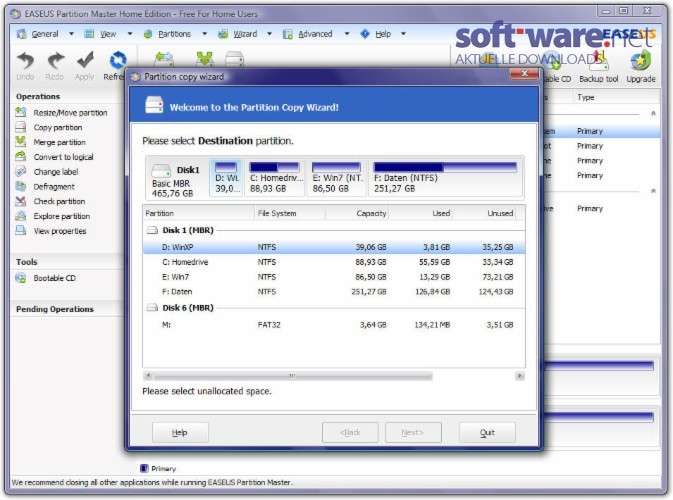Click the Refresh toolbar icon
Screen dimensions: 673x500
(117, 60)
